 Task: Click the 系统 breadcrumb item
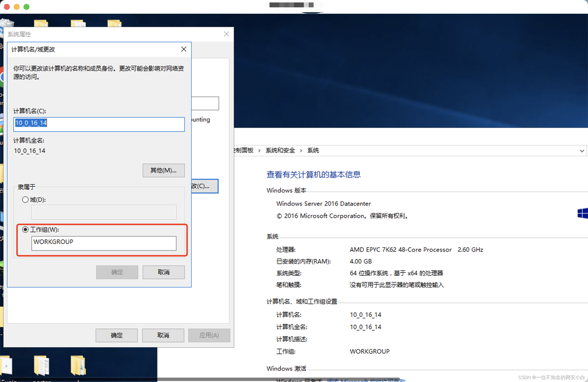[x=313, y=150]
